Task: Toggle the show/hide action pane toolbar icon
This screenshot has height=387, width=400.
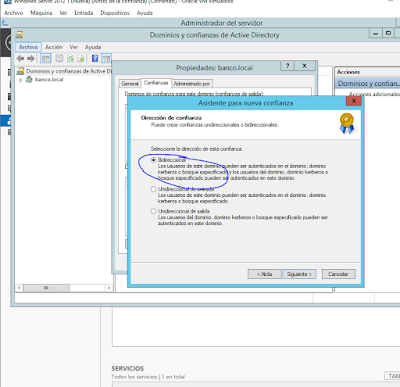Action: point(106,59)
